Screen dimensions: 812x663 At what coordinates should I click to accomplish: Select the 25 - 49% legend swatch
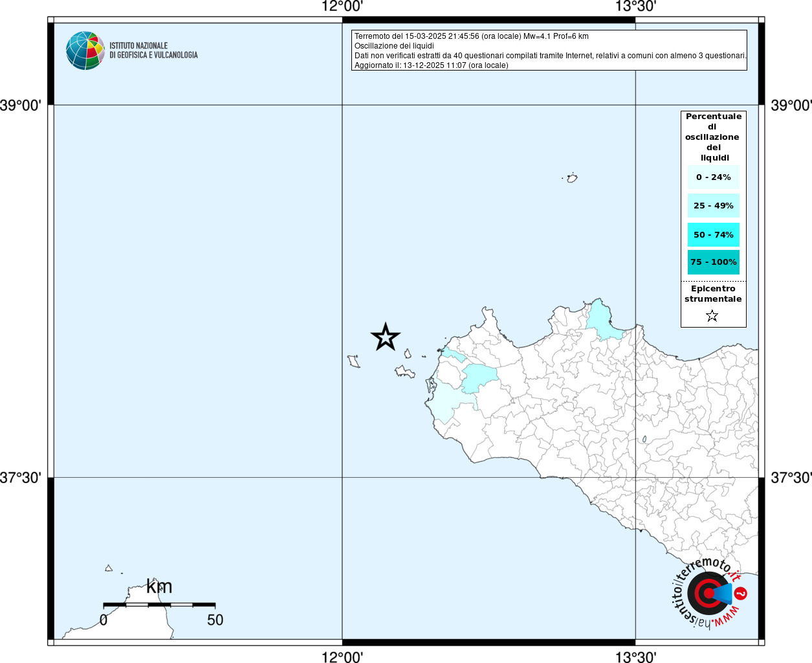point(713,206)
